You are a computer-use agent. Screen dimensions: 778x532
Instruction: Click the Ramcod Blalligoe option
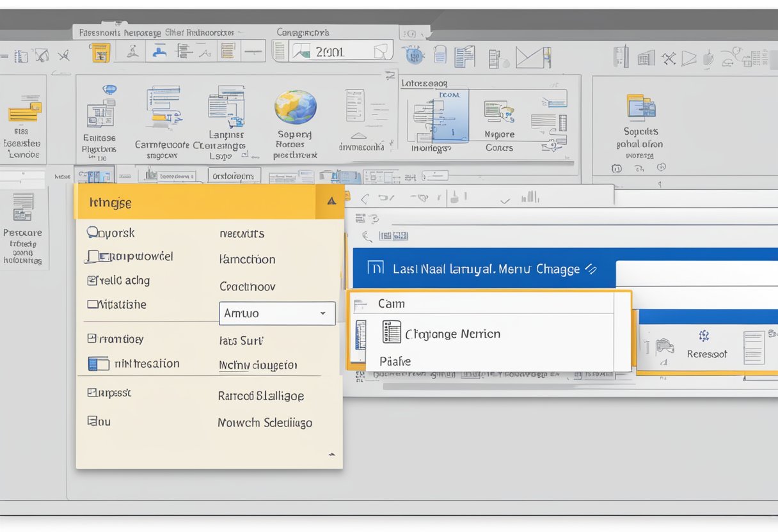tap(261, 396)
